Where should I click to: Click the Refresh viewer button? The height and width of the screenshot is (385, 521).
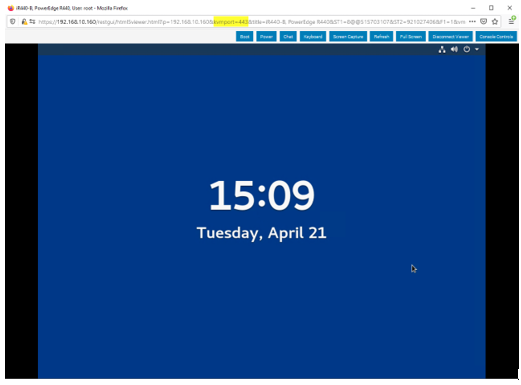click(381, 36)
